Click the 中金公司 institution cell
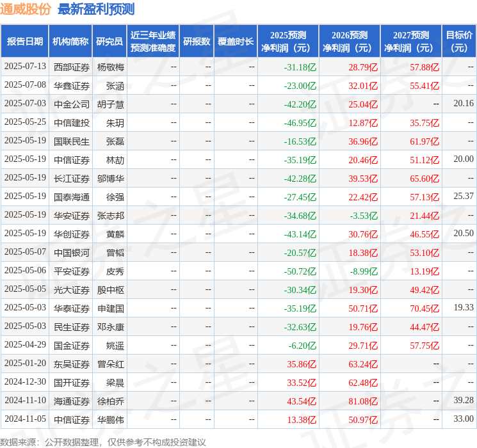This screenshot has height=448, width=477. pos(72,104)
